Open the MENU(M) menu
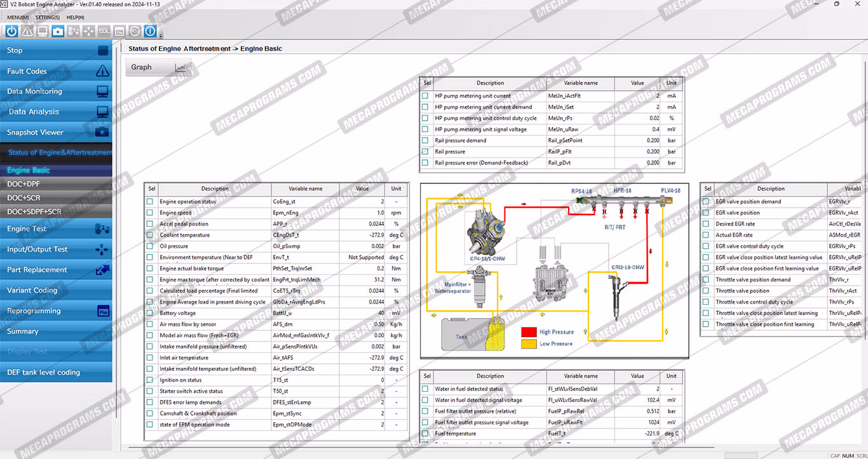 click(18, 17)
